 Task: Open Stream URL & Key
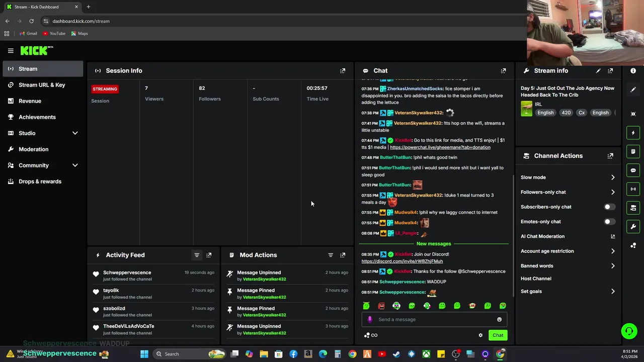tap(43, 85)
